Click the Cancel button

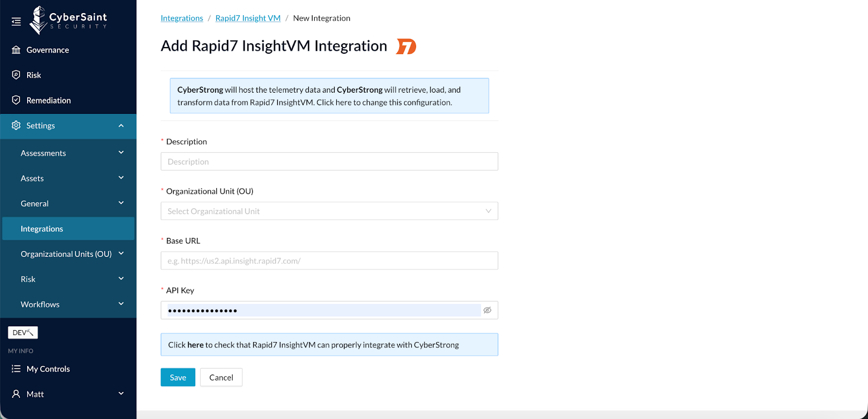click(221, 377)
